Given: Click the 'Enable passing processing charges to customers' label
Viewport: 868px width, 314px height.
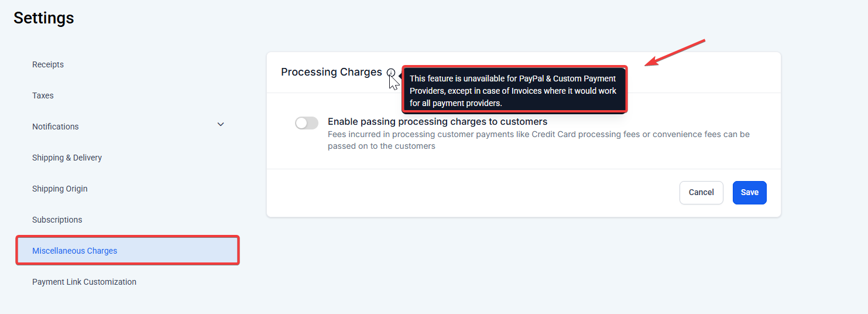Looking at the screenshot, I should coord(437,122).
